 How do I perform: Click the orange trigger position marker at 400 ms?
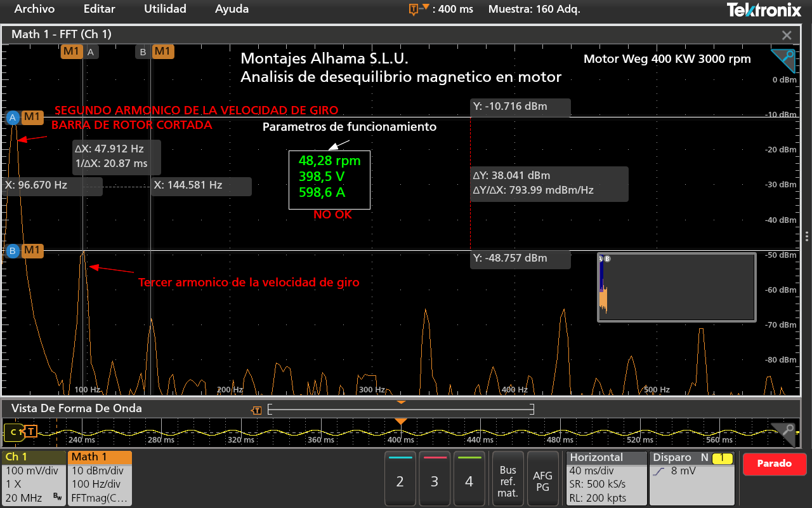[x=400, y=422]
